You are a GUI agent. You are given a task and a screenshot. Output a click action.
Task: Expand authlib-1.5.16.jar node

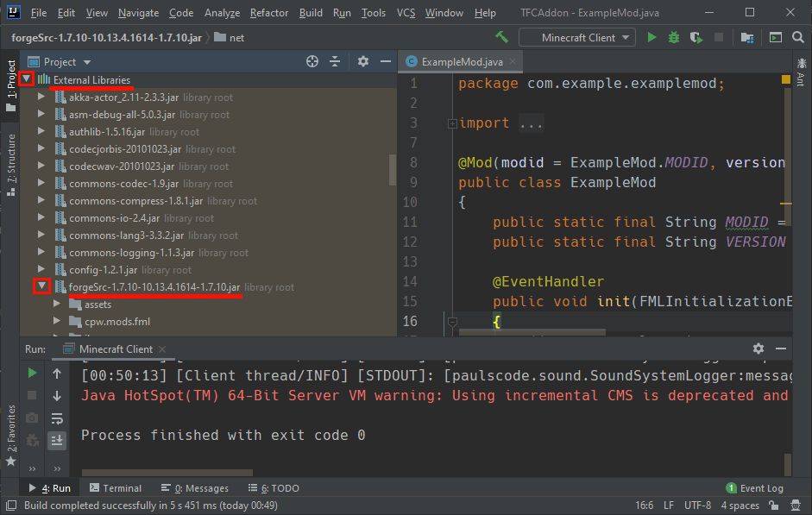point(41,131)
